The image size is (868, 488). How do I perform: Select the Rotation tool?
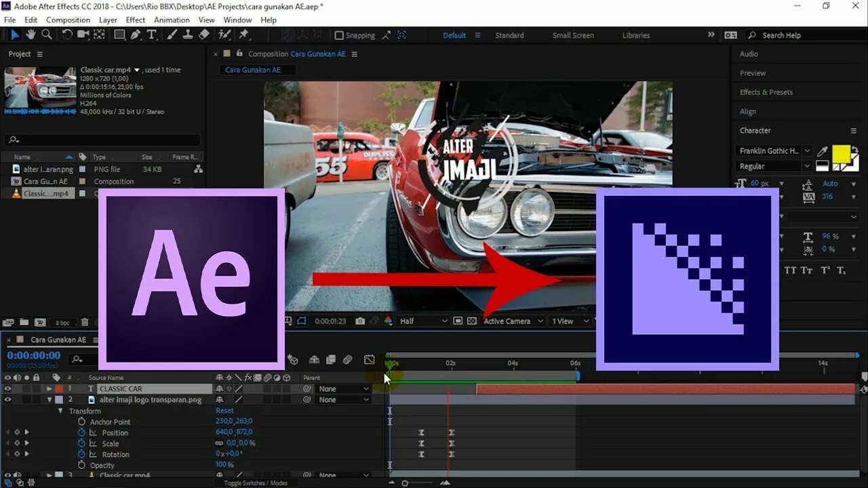67,35
